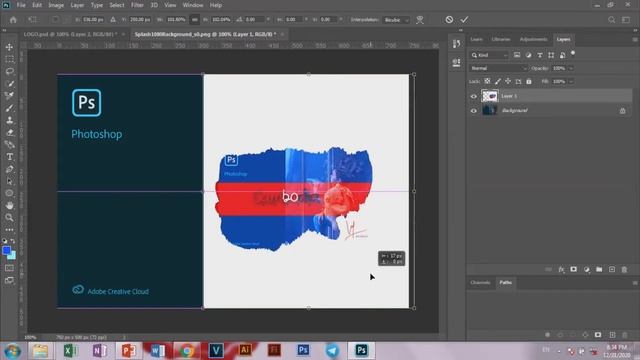Open the Interpolation Bicubic dropdown

pyautogui.click(x=396, y=20)
